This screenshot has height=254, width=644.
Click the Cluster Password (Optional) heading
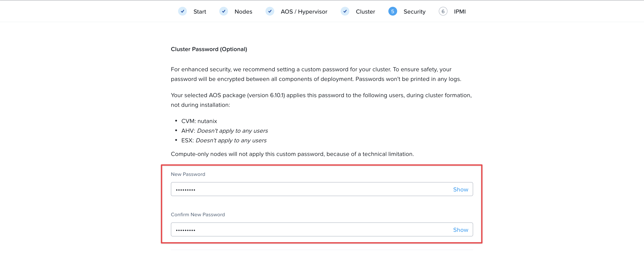click(209, 49)
